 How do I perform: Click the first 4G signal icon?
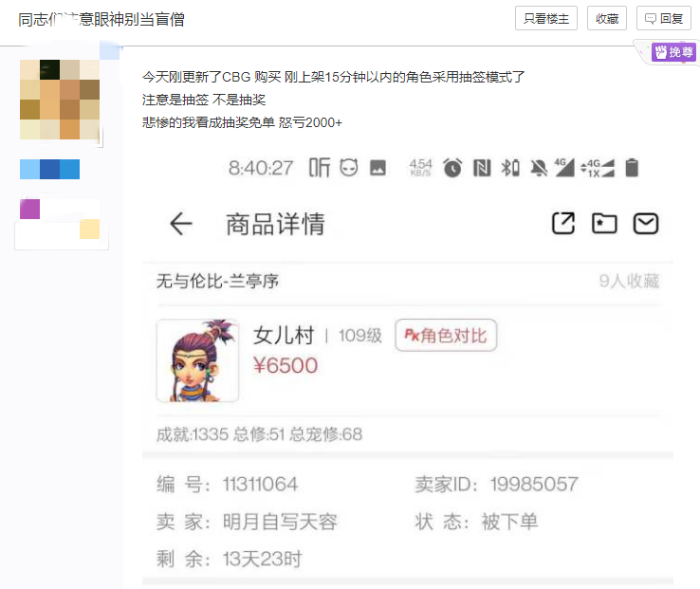(564, 168)
